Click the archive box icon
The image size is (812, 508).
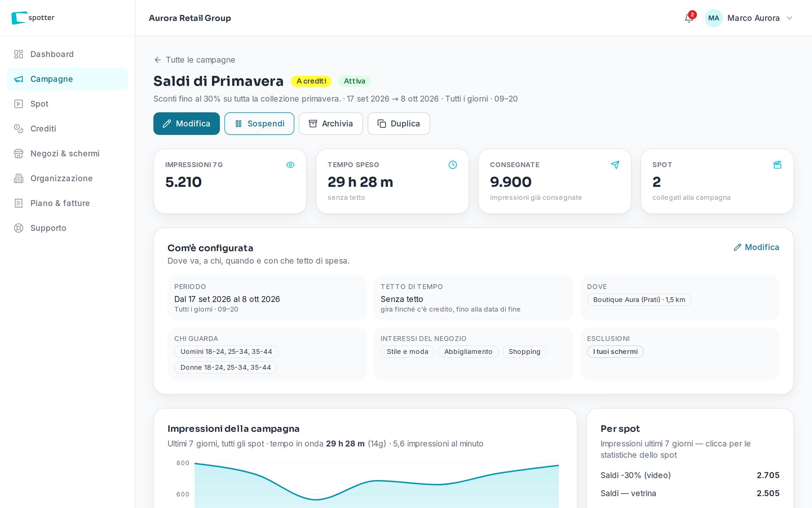click(x=313, y=124)
